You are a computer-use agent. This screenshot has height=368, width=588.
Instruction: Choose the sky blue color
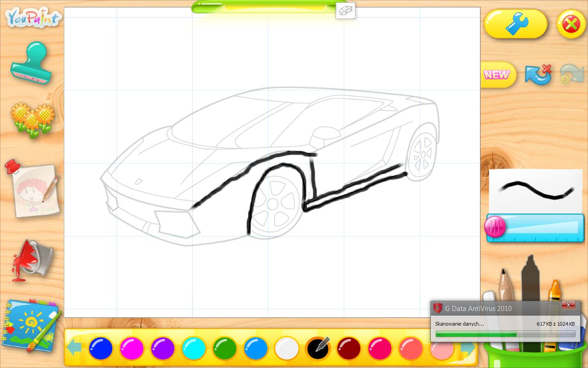(255, 348)
